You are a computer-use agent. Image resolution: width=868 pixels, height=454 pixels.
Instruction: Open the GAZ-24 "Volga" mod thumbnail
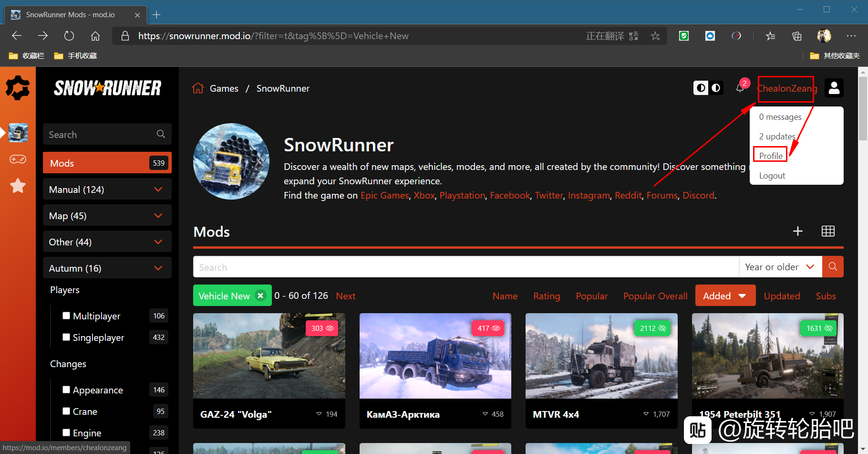(x=269, y=356)
